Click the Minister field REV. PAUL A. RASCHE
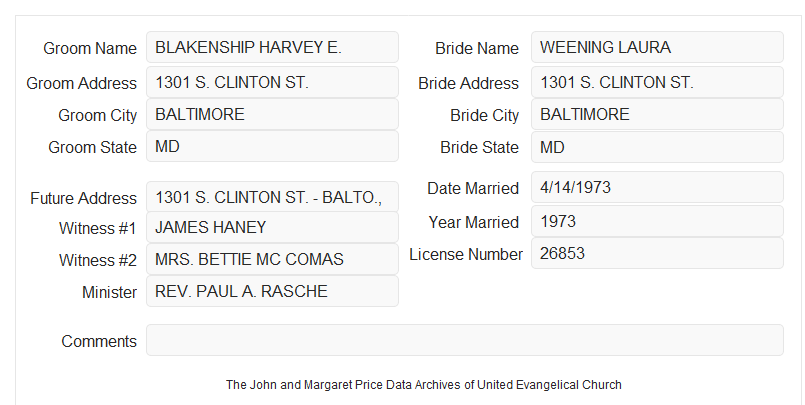The image size is (805, 405). [x=272, y=291]
